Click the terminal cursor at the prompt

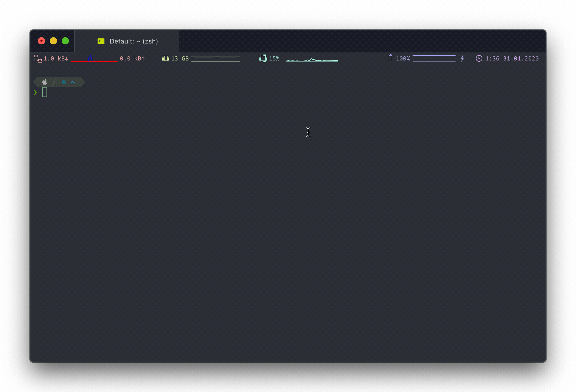coord(45,92)
